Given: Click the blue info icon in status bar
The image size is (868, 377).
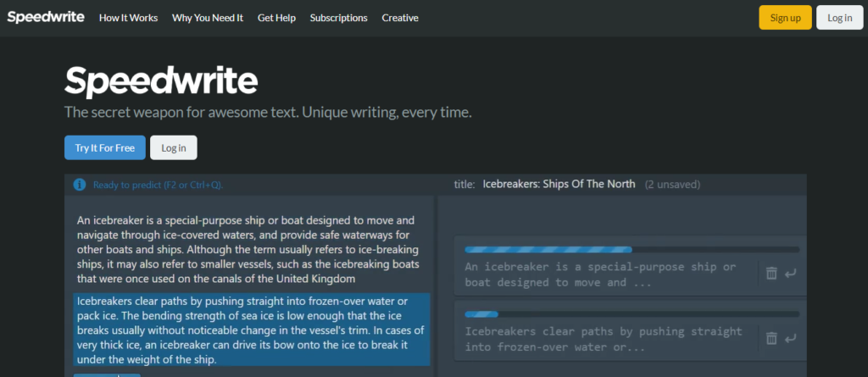Looking at the screenshot, I should (80, 185).
